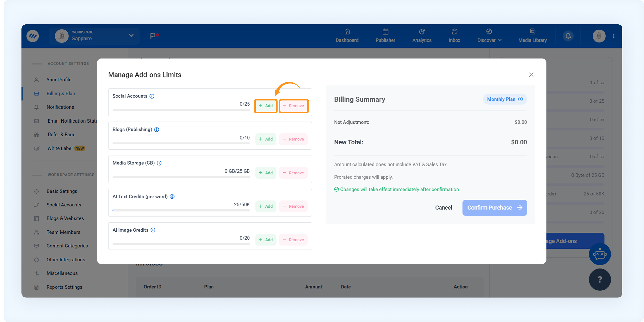Open the Sapphire workspace dropdown

[x=94, y=36]
